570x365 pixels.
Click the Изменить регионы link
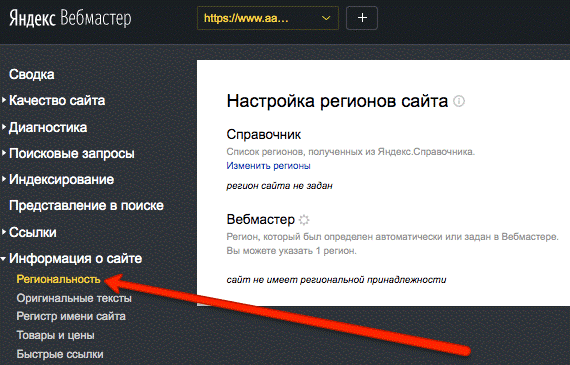pos(268,166)
